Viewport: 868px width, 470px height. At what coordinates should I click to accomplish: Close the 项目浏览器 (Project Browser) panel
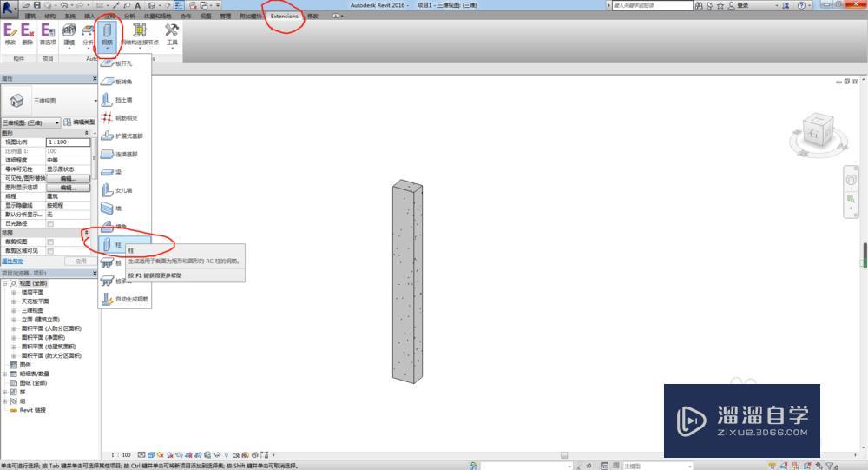tap(94, 274)
